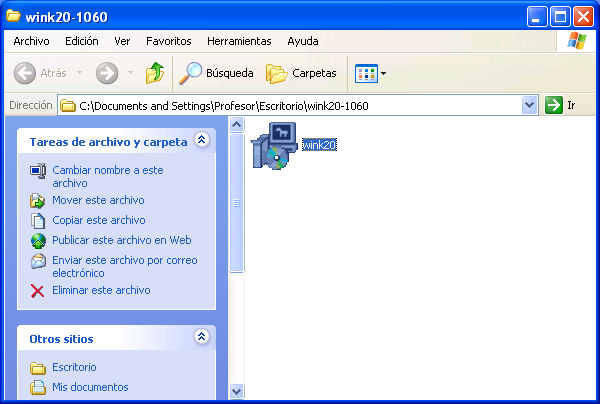Screen dimensions: 600x404
Task: Open the Herramientas menu
Action: click(x=239, y=41)
